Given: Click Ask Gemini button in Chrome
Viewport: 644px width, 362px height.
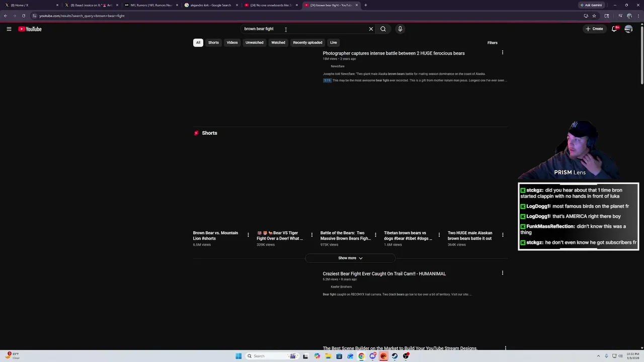Looking at the screenshot, I should 591,5.
